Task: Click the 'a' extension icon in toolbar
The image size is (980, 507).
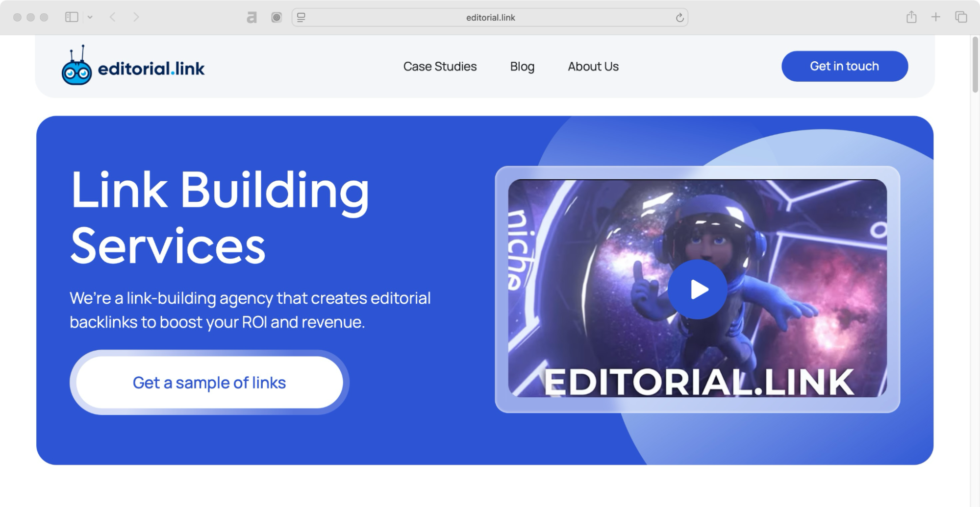Action: tap(251, 17)
